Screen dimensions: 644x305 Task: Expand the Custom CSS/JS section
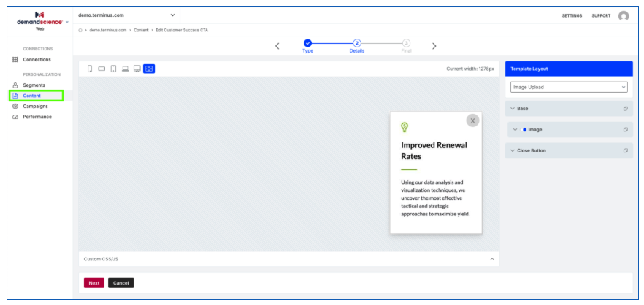[x=288, y=259]
